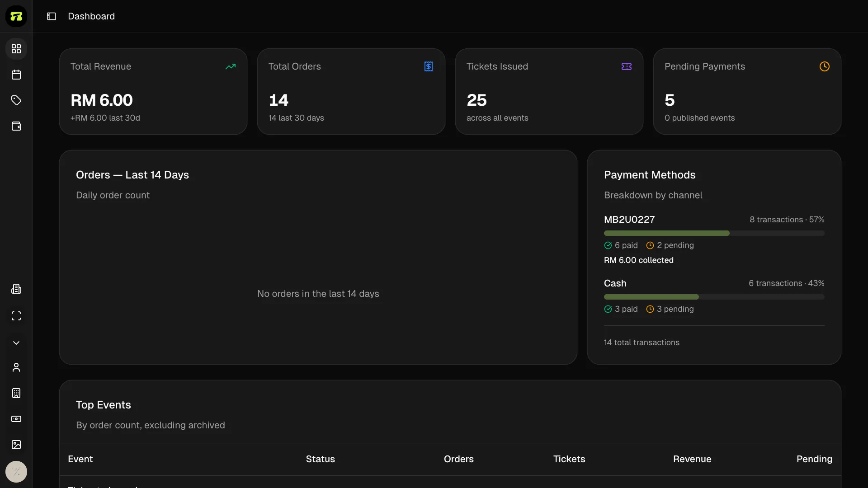Image resolution: width=868 pixels, height=488 pixels.
Task: Open the user profile icon in sidebar
Action: coord(16,367)
